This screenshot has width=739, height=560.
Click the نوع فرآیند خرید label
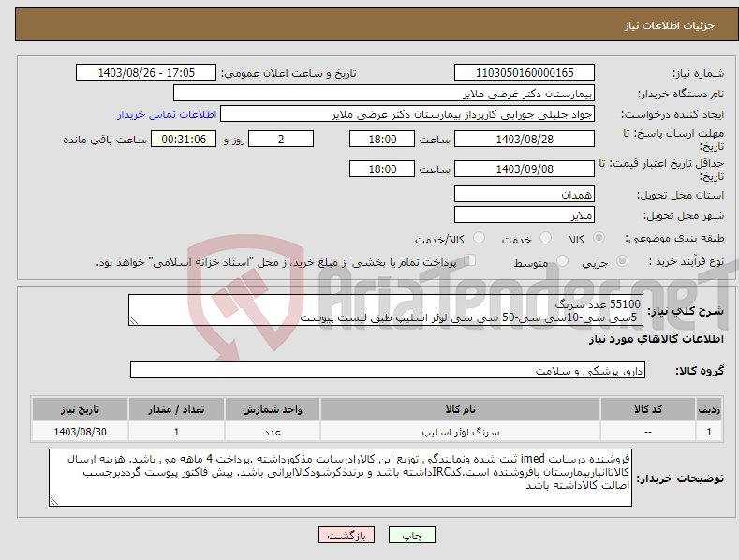pos(687,261)
